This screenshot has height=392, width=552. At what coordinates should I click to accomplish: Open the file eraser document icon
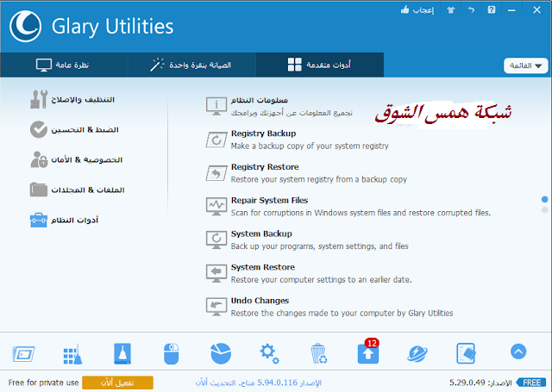466,353
